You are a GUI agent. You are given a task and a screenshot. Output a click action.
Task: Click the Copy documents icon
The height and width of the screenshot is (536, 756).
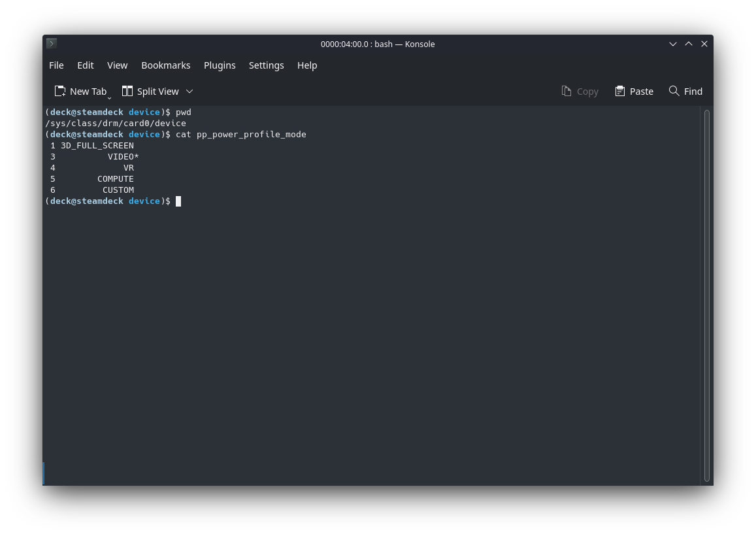coord(567,91)
